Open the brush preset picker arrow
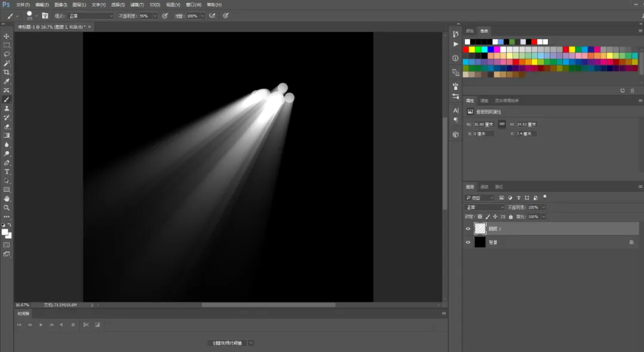 pyautogui.click(x=36, y=16)
